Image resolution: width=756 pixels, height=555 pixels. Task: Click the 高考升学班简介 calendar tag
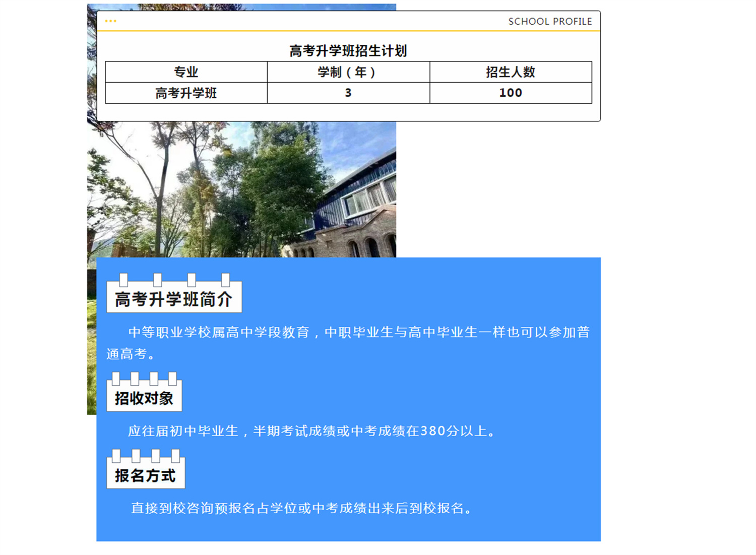tap(174, 299)
